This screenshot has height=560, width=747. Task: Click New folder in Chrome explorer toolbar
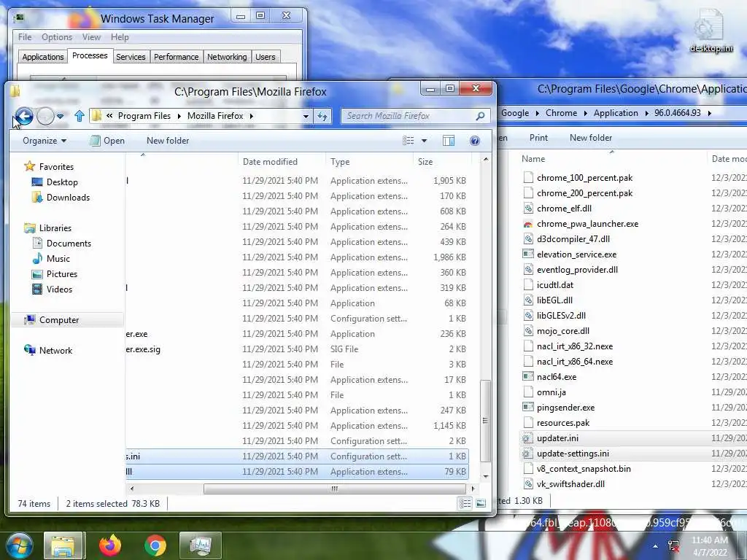pos(591,138)
